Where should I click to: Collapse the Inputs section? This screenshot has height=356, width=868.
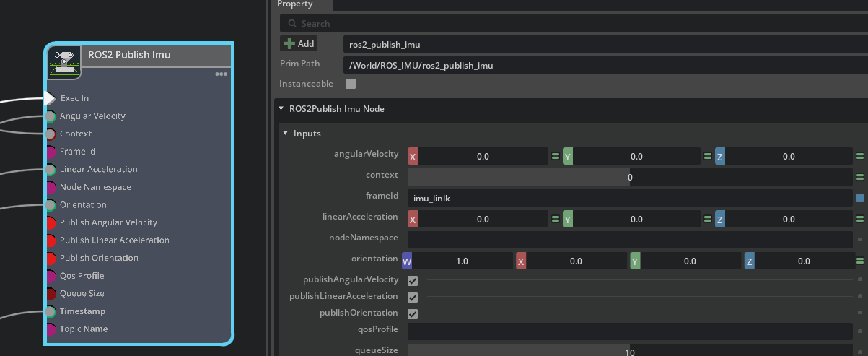286,134
